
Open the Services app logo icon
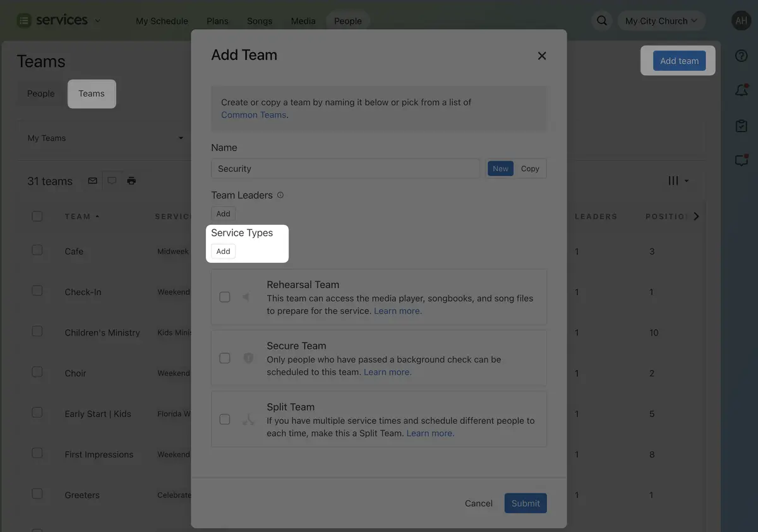point(24,21)
